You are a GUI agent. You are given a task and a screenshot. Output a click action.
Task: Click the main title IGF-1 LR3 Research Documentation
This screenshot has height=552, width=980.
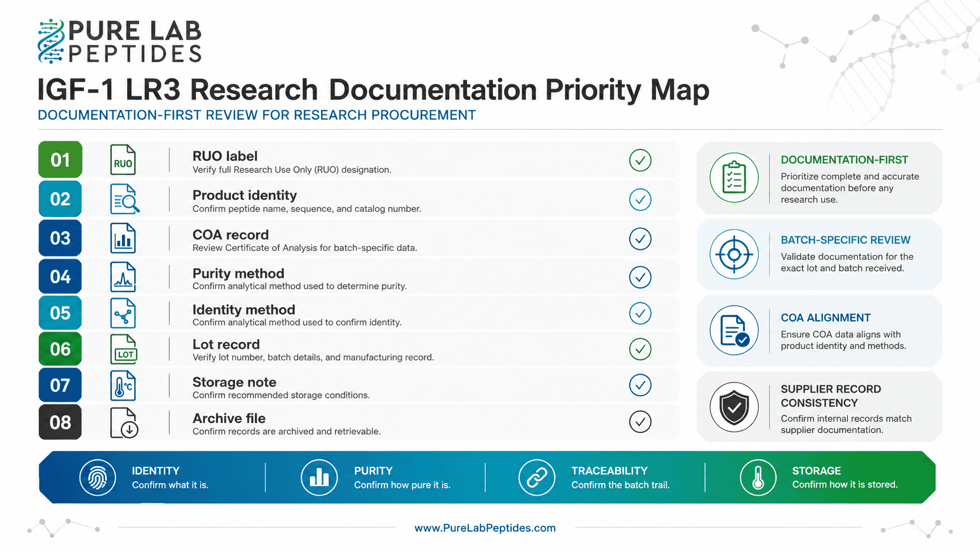373,90
